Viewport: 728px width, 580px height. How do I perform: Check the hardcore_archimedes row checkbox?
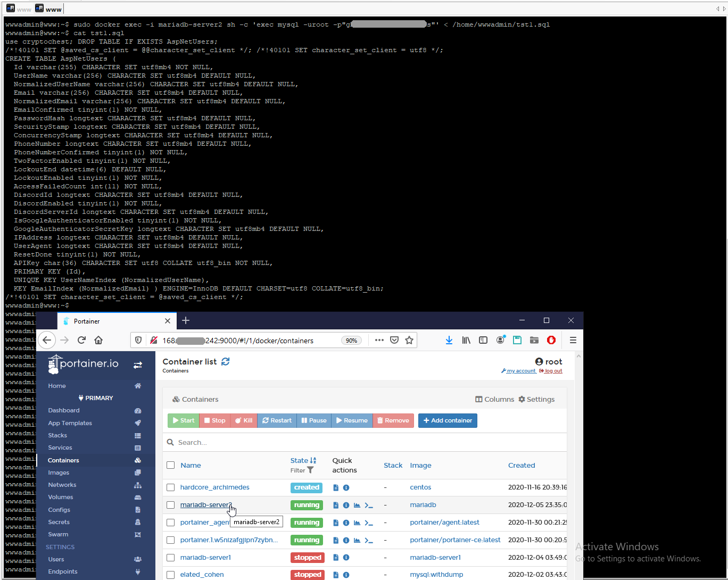click(171, 487)
